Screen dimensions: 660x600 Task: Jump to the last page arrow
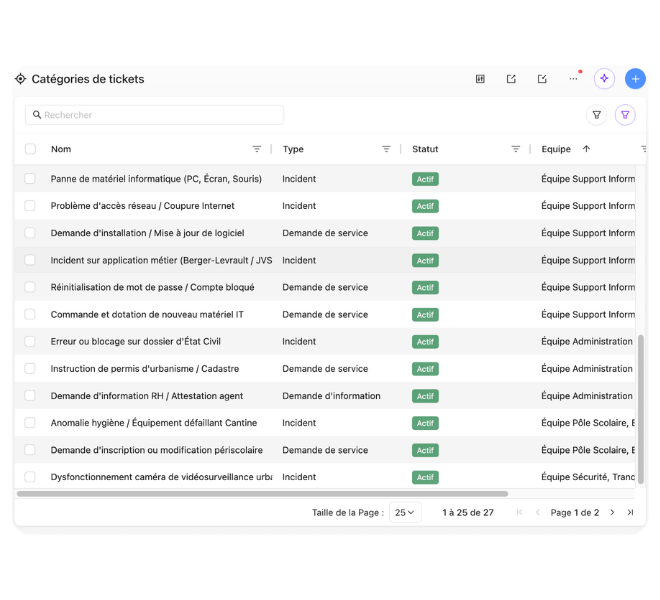630,512
